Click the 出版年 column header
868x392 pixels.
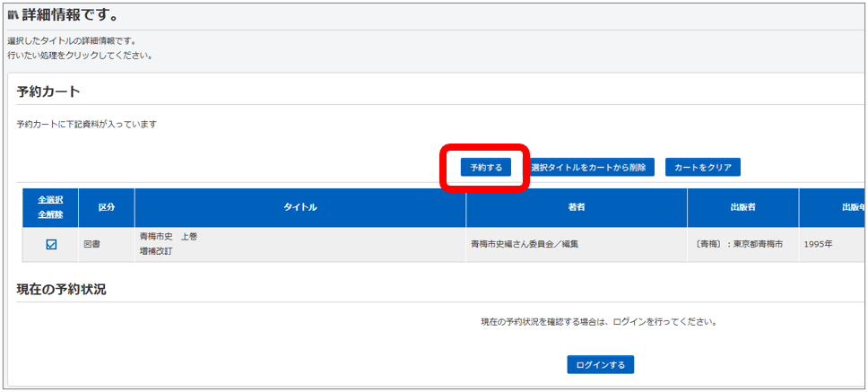click(x=850, y=207)
